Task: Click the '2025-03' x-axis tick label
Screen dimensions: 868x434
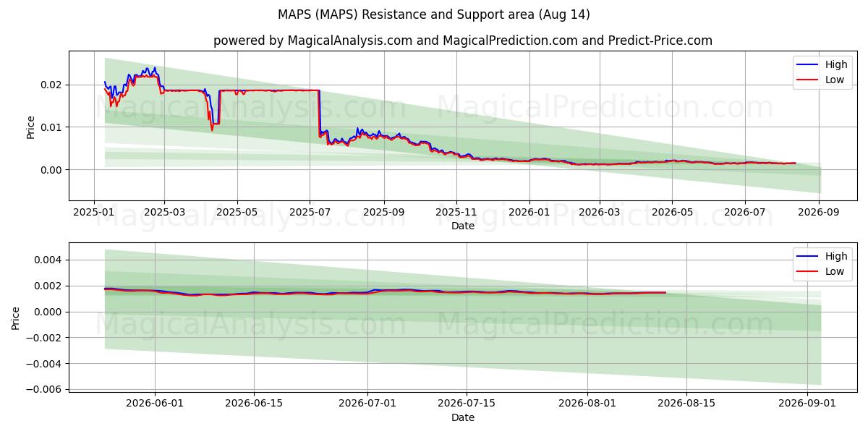Action: [164, 213]
